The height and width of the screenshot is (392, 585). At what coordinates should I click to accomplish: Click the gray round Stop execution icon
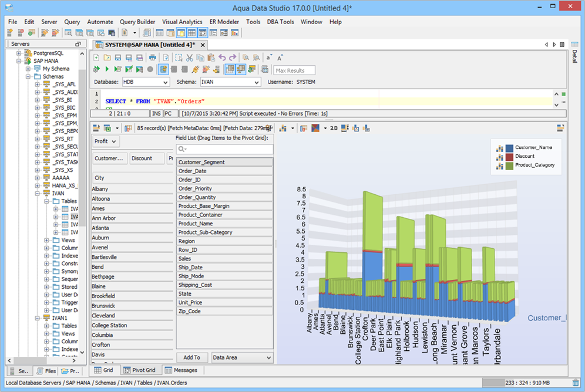(x=150, y=69)
